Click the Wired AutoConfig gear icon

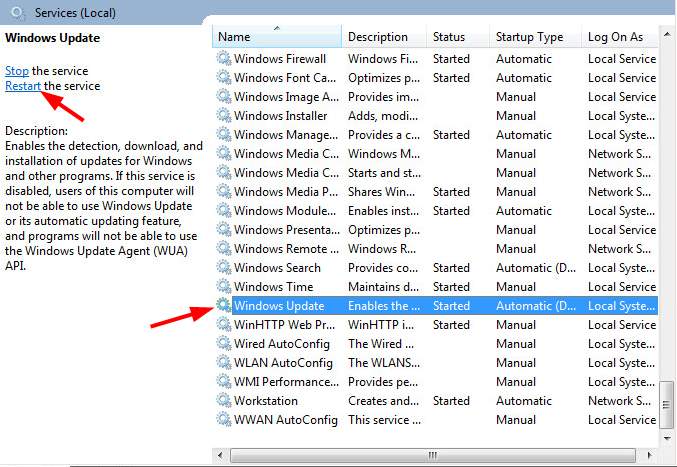(x=224, y=343)
